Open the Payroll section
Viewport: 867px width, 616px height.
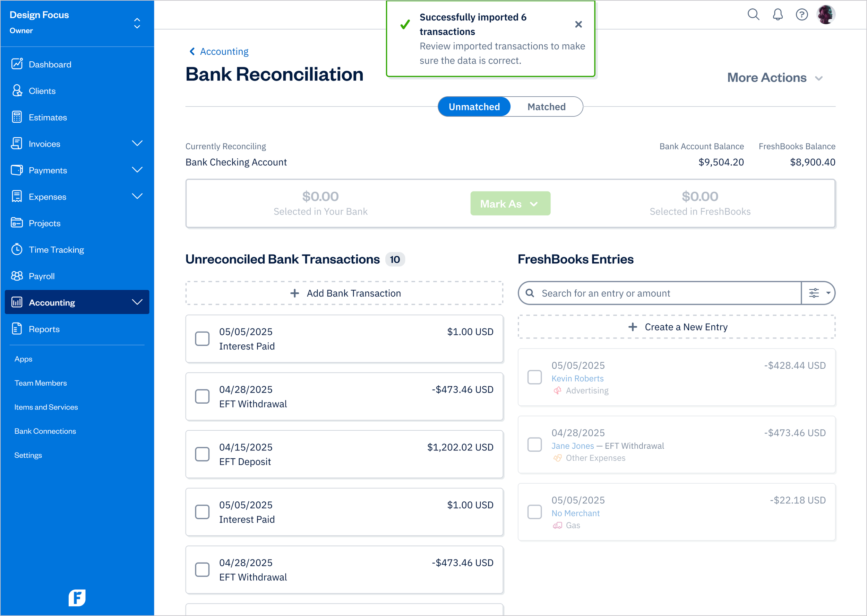17,276
